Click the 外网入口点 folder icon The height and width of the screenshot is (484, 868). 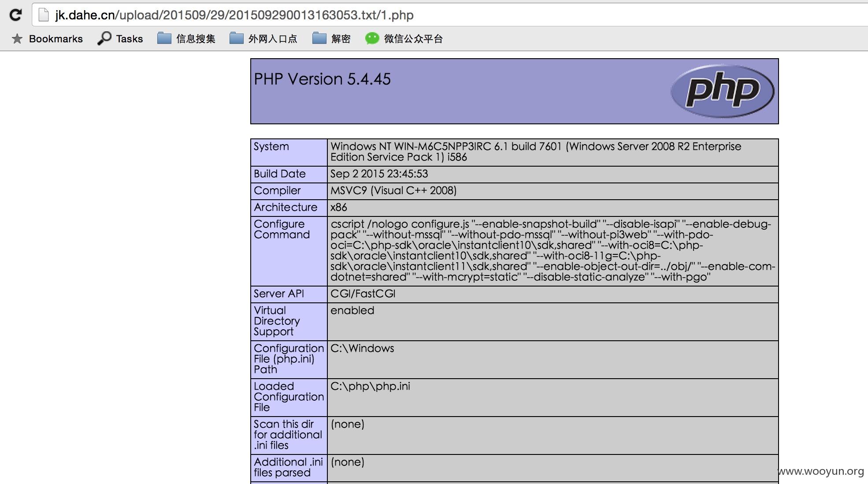tap(237, 38)
